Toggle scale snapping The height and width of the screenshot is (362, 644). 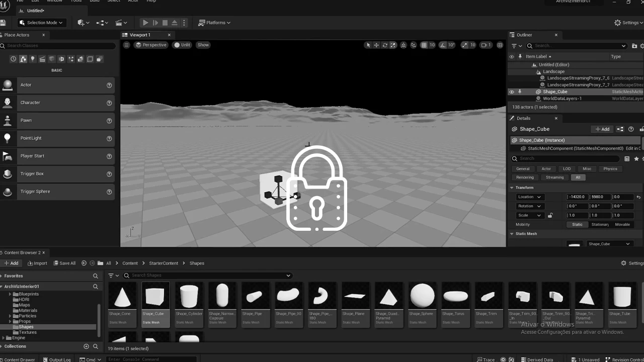point(464,45)
